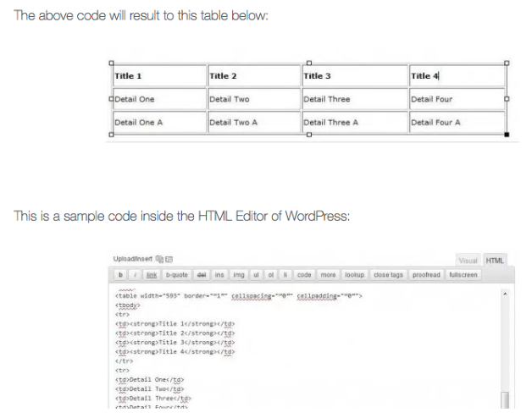Click the second Upload/Insert icon
The image size is (532, 418).
(x=169, y=258)
